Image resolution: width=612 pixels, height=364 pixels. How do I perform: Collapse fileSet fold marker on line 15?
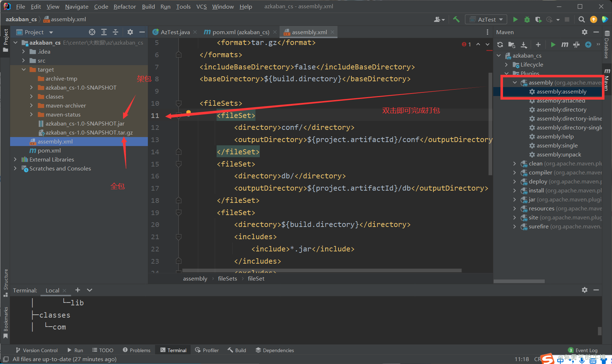(x=178, y=164)
